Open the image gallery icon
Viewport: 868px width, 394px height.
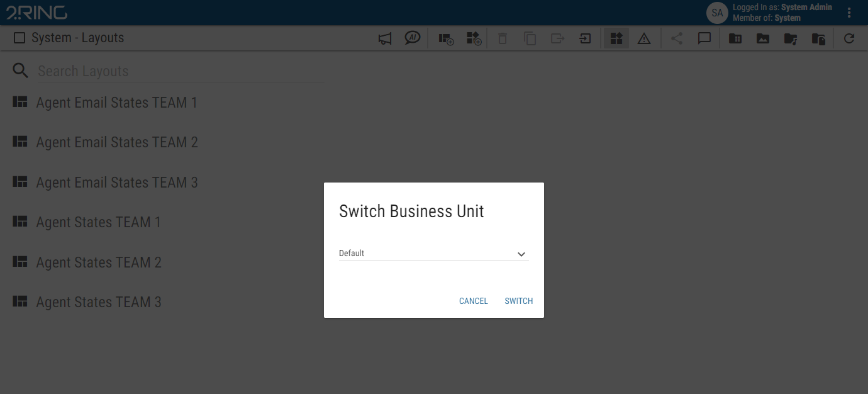click(x=762, y=38)
